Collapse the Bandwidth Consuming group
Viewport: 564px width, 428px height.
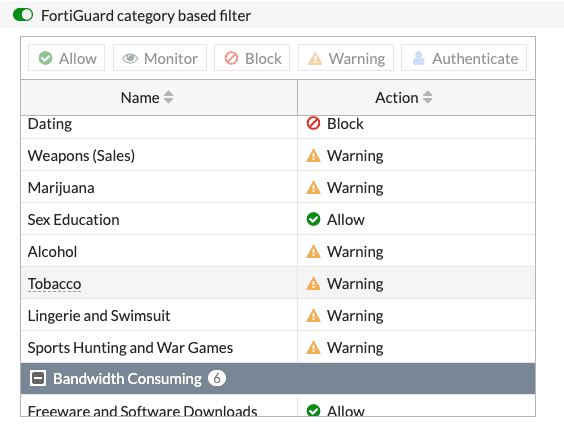(38, 378)
